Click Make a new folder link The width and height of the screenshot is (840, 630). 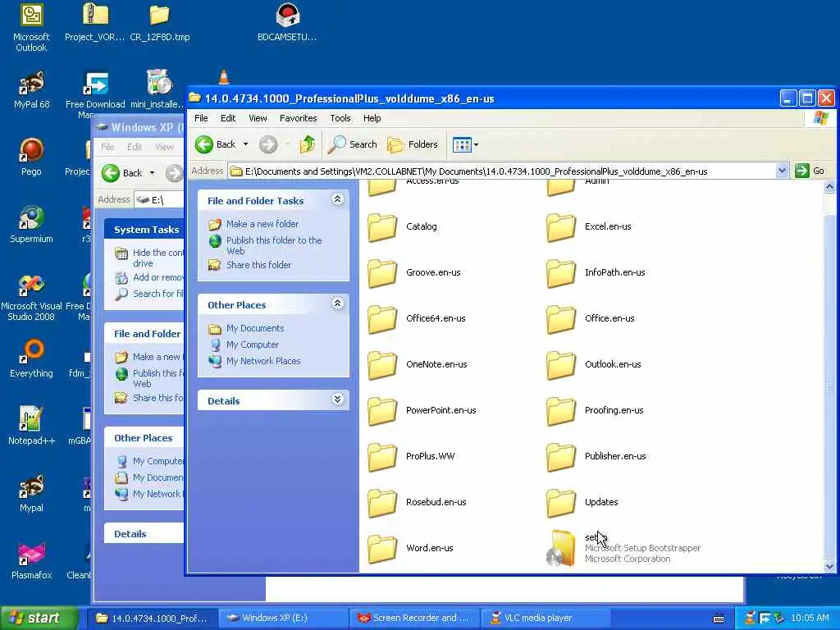[x=262, y=224]
